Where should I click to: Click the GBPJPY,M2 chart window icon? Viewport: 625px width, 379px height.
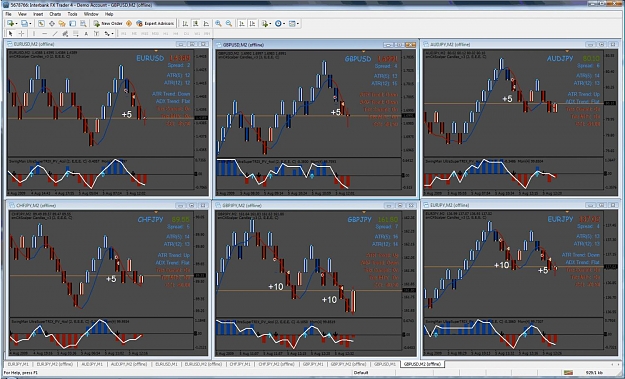pos(218,205)
